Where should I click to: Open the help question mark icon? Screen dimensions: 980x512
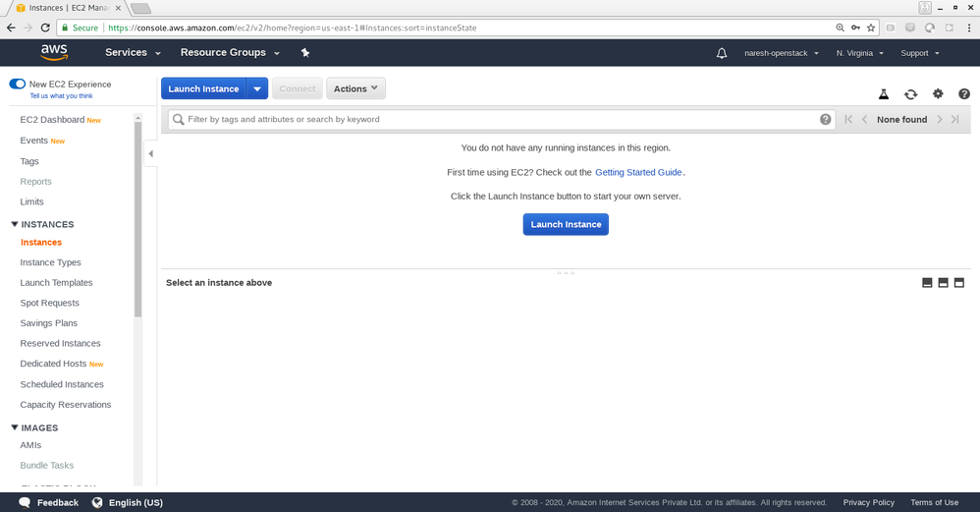[x=964, y=94]
